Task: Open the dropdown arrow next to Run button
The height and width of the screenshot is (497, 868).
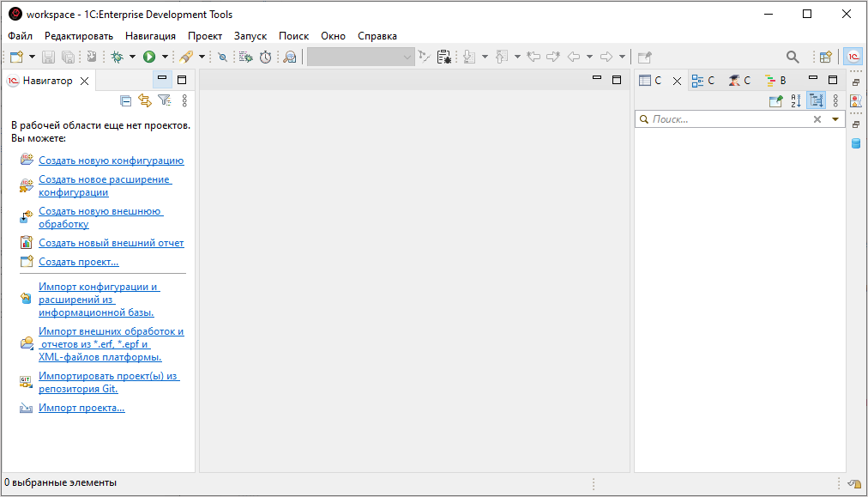Action: [x=165, y=57]
